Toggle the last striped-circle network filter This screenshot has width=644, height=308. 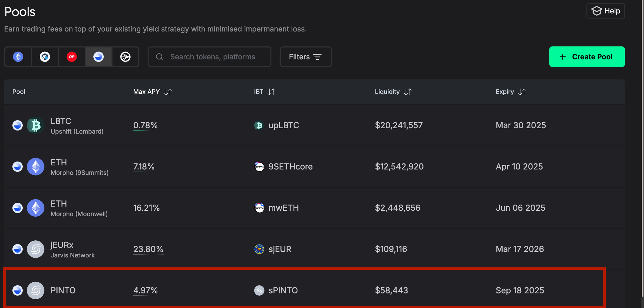coord(125,57)
